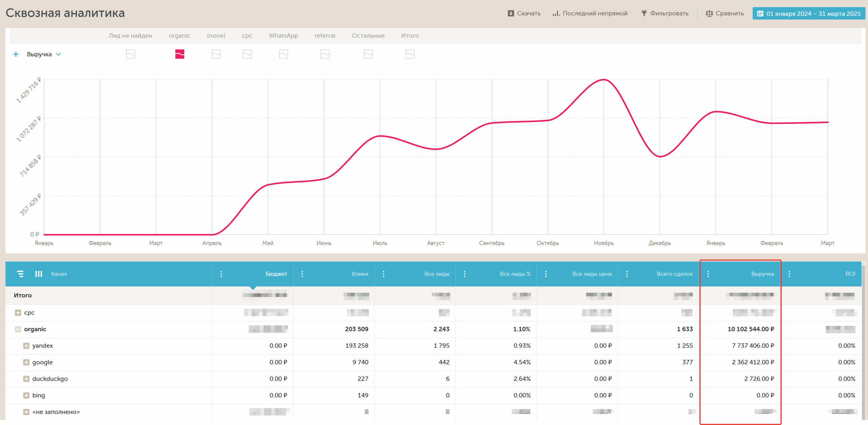Open the three-dot menu for the Выручка column

708,274
